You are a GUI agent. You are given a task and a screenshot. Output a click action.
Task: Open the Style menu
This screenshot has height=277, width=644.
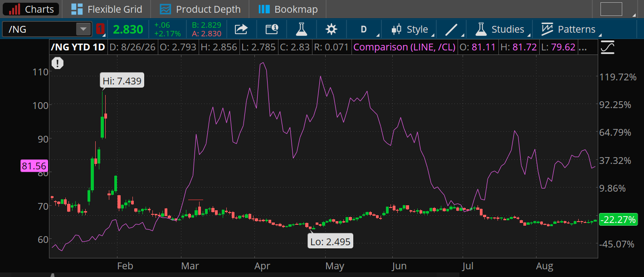[x=410, y=30]
